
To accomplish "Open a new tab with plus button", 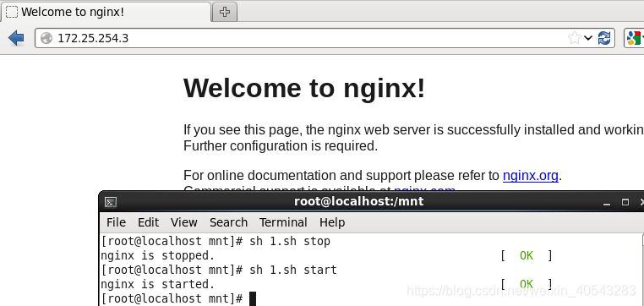I will (224, 13).
